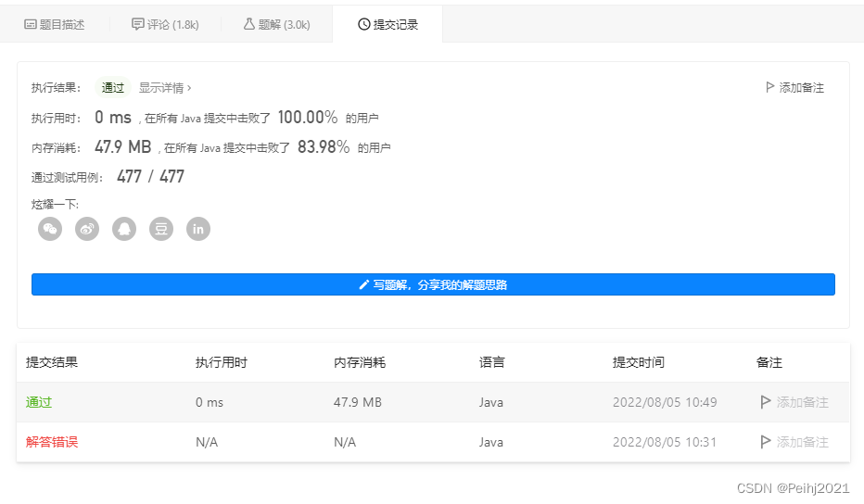The height and width of the screenshot is (504, 864).
Task: Click flag icon in the 10:31 submission row
Action: pyautogui.click(x=766, y=442)
